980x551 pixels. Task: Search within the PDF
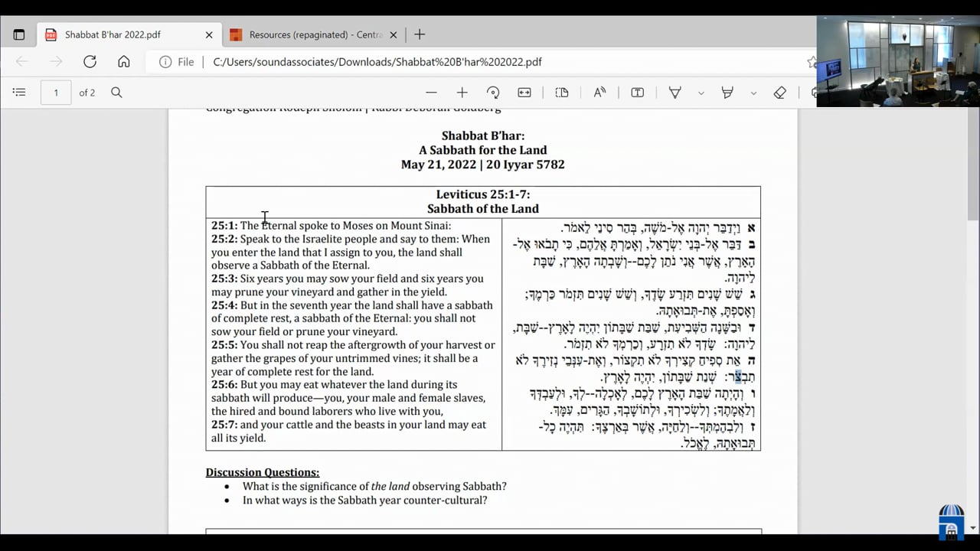point(116,93)
